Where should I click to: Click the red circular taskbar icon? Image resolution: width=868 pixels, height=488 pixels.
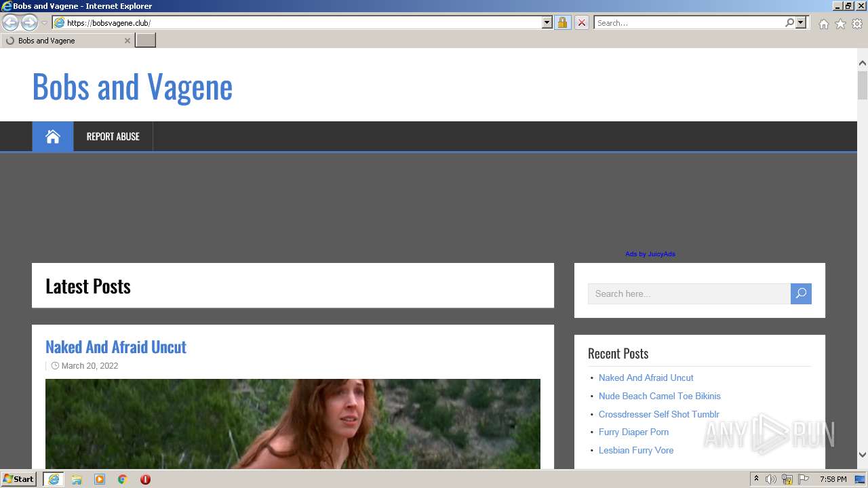(145, 479)
